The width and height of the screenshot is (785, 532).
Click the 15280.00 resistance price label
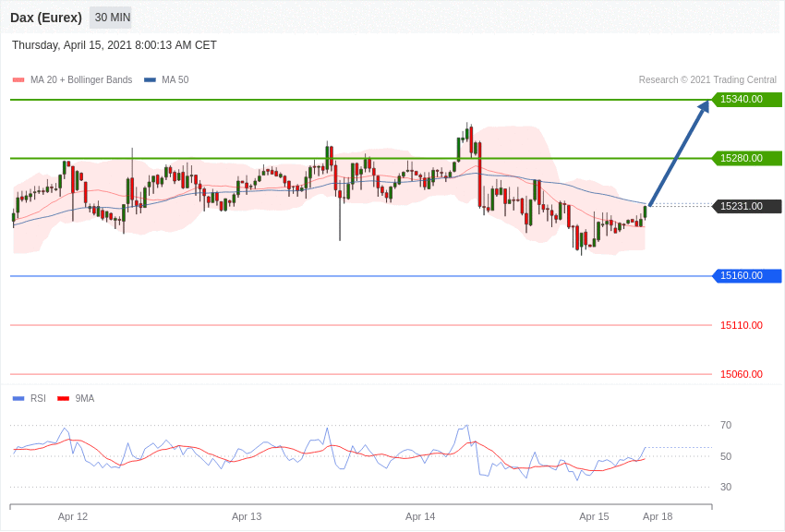(x=747, y=158)
